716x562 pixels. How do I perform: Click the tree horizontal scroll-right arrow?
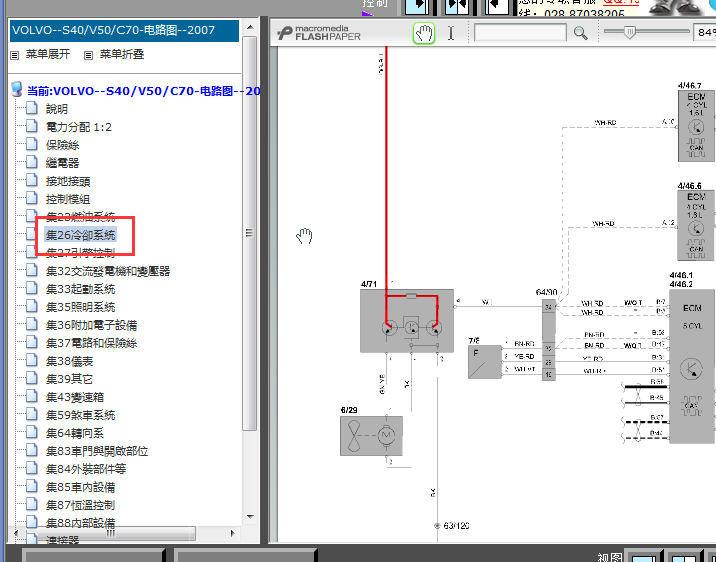[232, 533]
